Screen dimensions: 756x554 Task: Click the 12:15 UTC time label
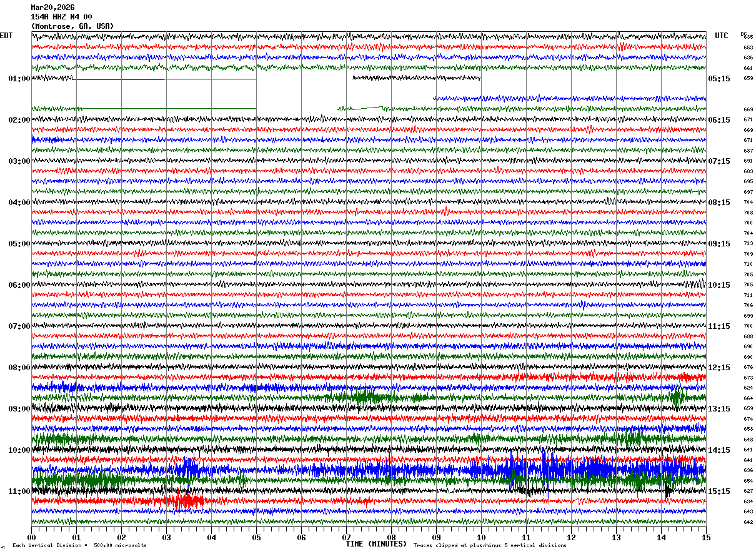(x=719, y=368)
